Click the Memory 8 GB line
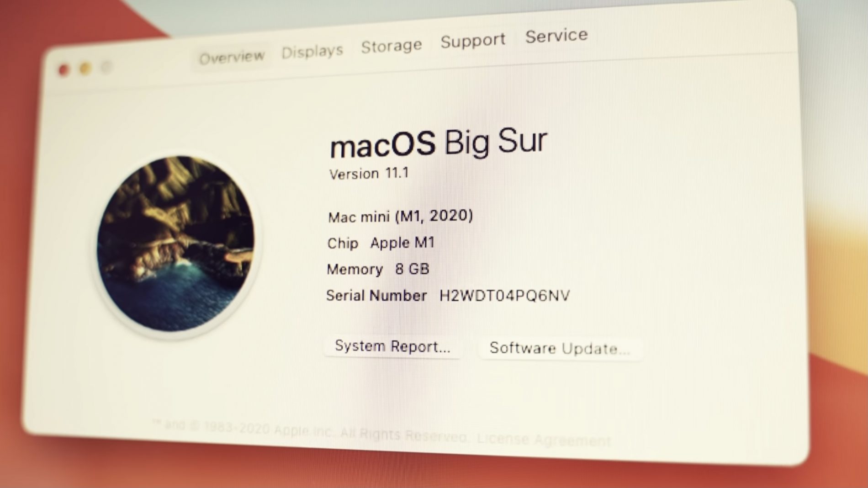The height and width of the screenshot is (488, 868). click(x=378, y=269)
